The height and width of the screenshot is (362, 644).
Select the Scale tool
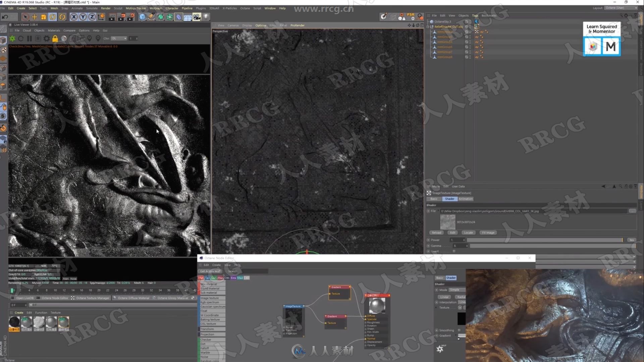[x=43, y=17]
